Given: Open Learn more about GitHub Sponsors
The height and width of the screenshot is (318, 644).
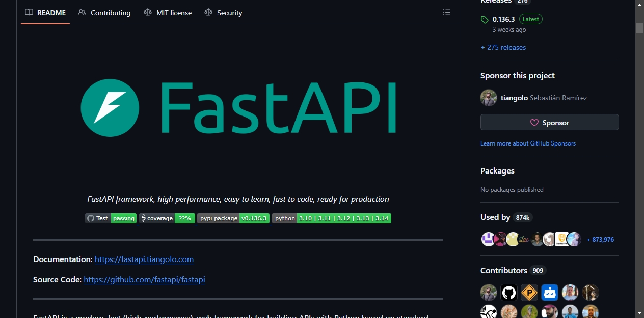Looking at the screenshot, I should click(x=528, y=143).
